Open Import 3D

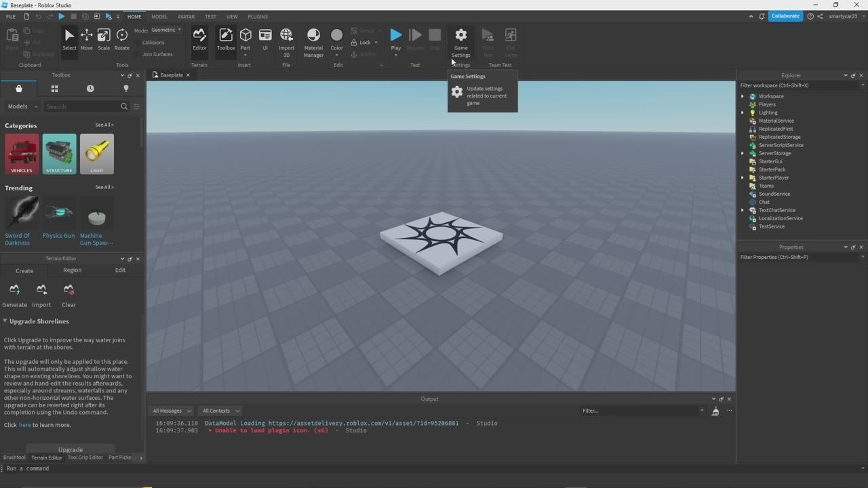pos(286,43)
